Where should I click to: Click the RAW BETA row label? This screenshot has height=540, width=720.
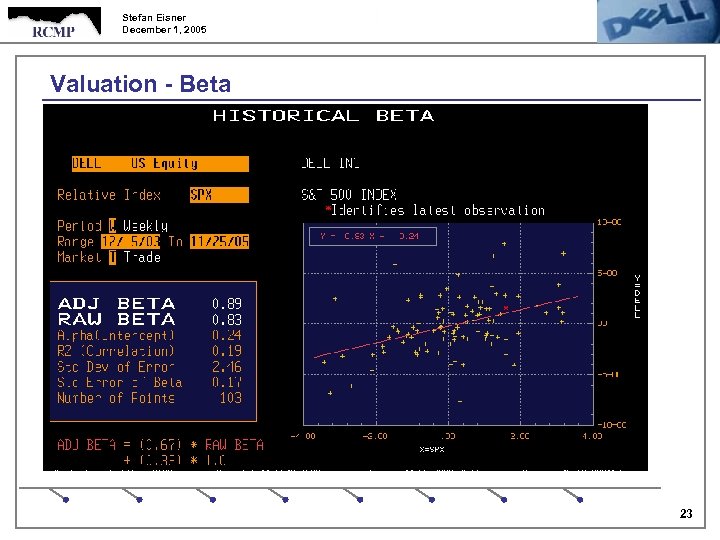pyautogui.click(x=117, y=319)
